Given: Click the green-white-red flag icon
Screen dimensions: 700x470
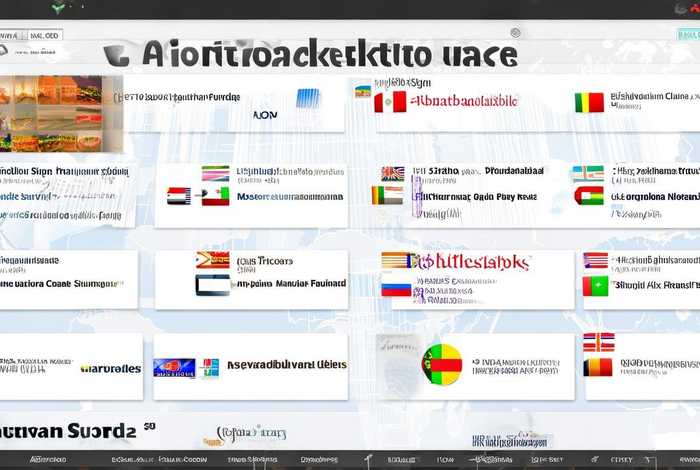Looking at the screenshot, I should pos(215,196).
